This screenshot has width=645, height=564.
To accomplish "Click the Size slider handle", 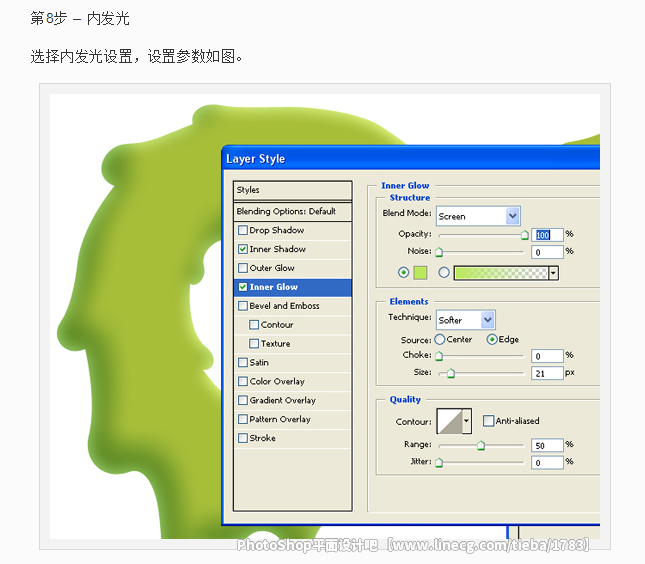I will pos(451,374).
